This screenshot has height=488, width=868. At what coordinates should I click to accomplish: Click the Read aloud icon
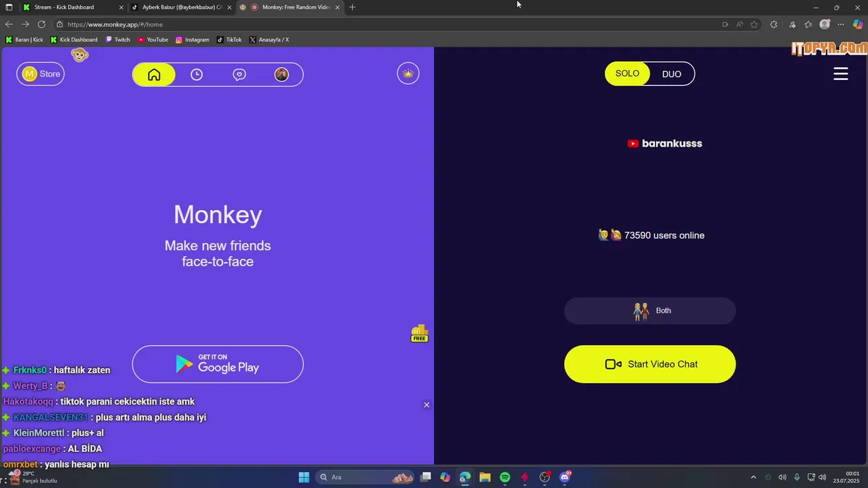(739, 24)
